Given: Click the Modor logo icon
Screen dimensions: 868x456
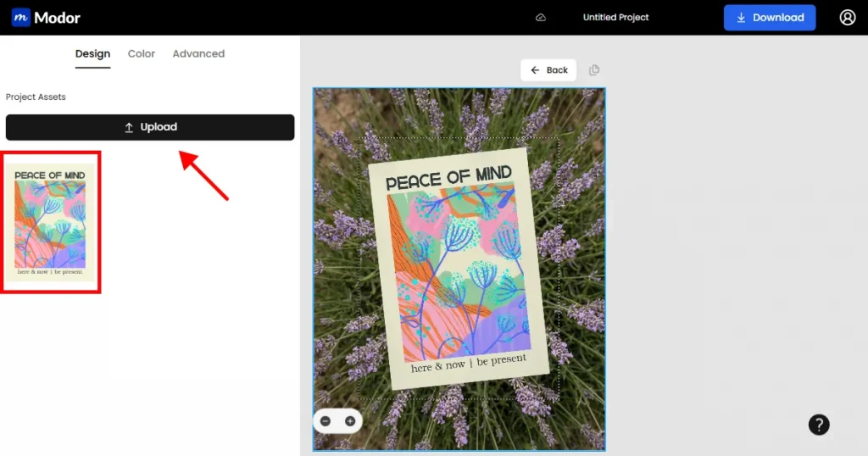Looking at the screenshot, I should (21, 17).
